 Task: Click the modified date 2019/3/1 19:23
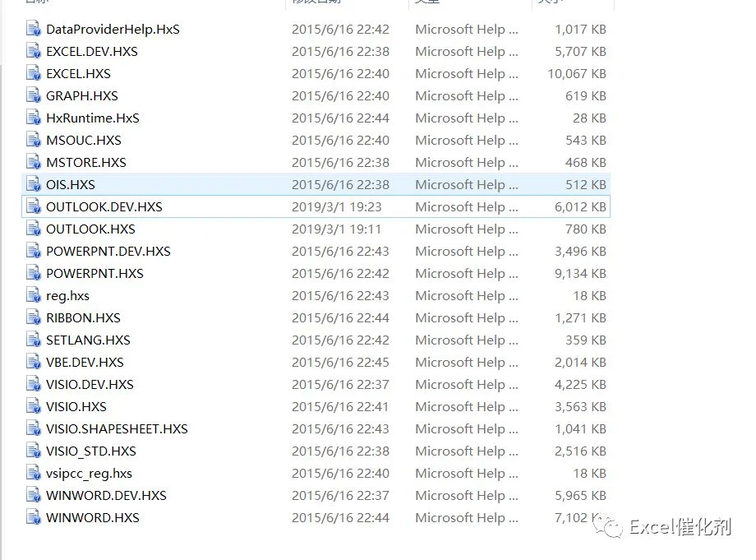click(337, 207)
